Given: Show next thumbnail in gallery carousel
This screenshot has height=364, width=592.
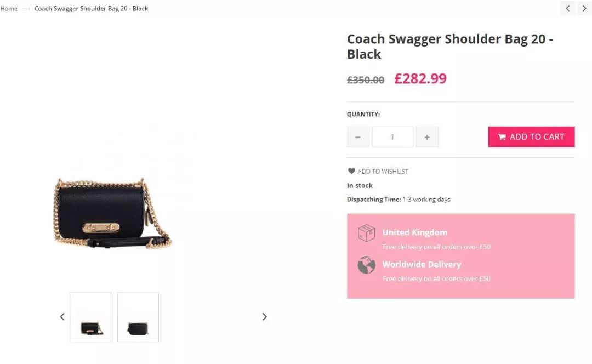Looking at the screenshot, I should coord(264,317).
